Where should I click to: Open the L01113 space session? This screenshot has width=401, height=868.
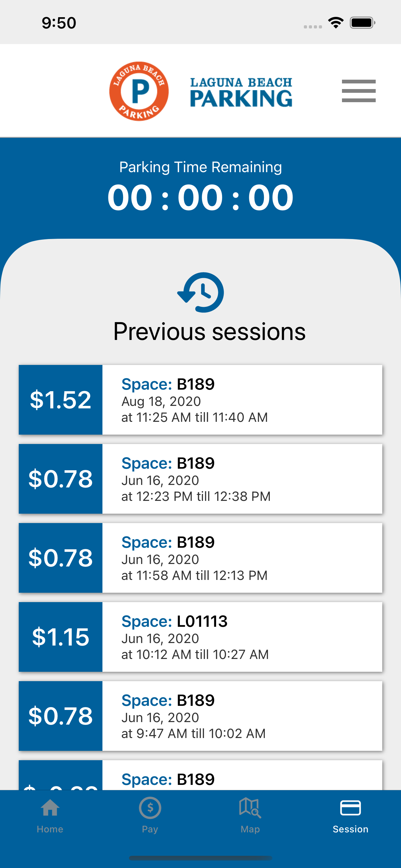tap(242, 637)
